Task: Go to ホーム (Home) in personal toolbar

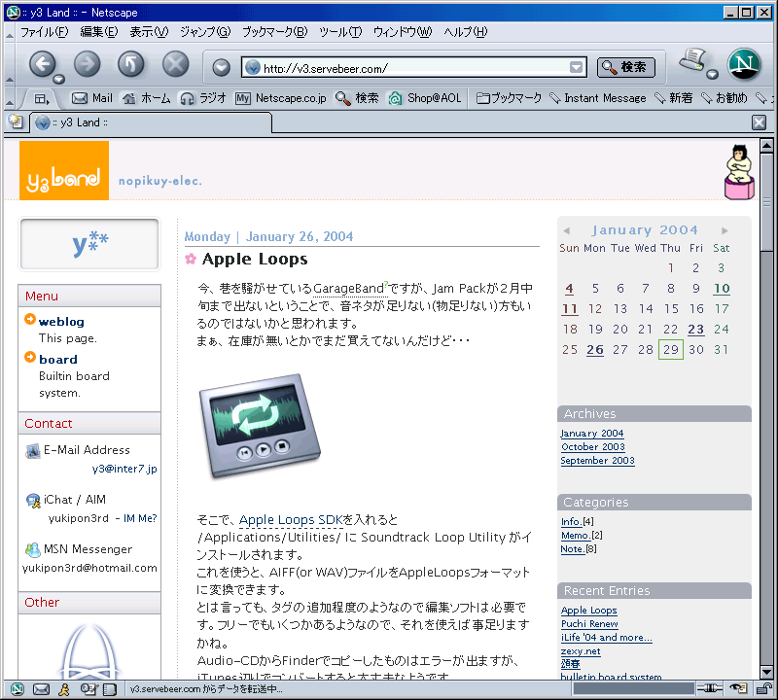Action: [x=147, y=98]
